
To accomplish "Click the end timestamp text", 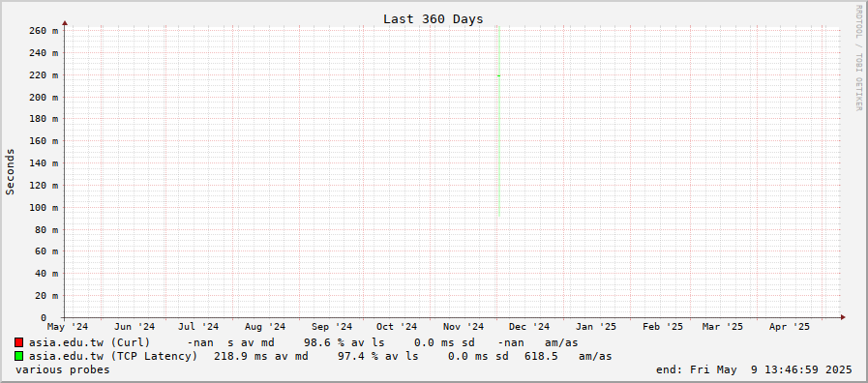I will tap(754, 369).
